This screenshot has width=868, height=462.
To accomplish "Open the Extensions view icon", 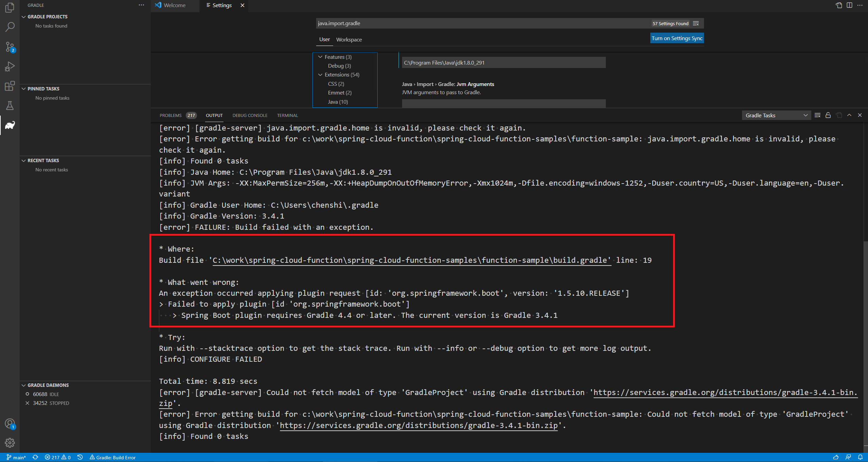I will (10, 86).
